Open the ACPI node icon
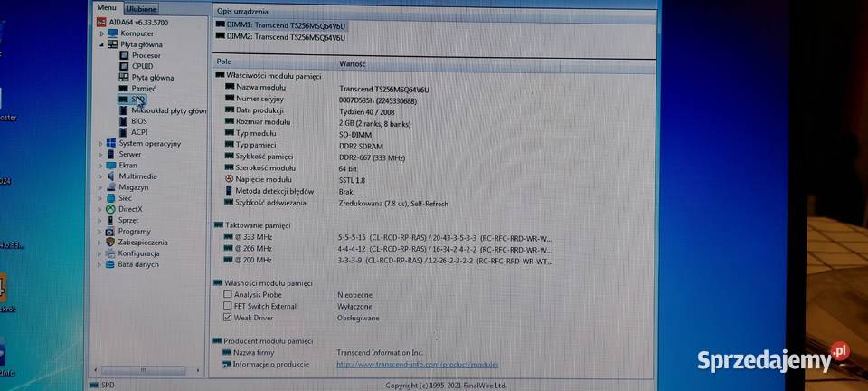 pyautogui.click(x=124, y=132)
